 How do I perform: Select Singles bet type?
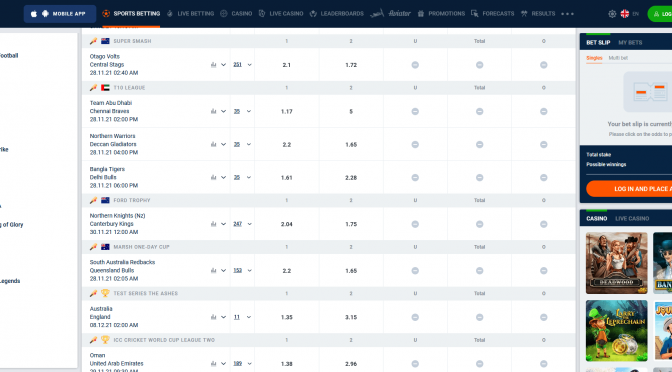click(594, 58)
